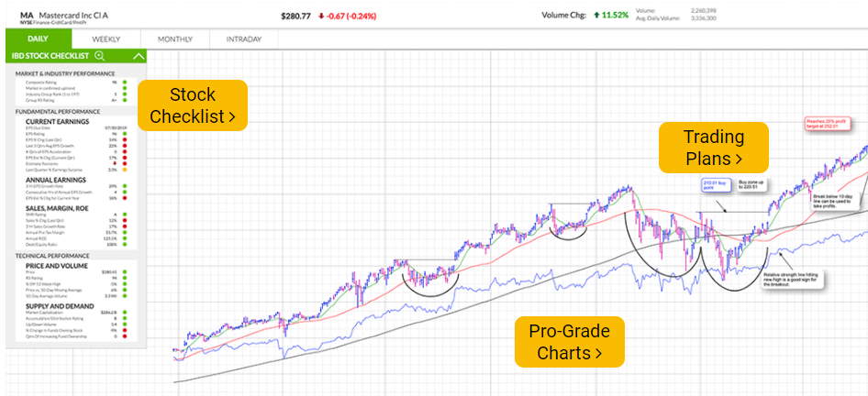Open the Stock Checklist callout button
This screenshot has height=396, width=868.
[x=193, y=105]
